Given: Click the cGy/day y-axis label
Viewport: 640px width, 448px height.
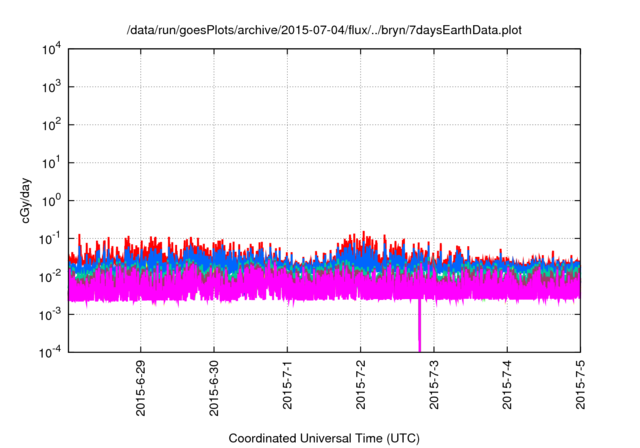Looking at the screenshot, I should pos(26,200).
